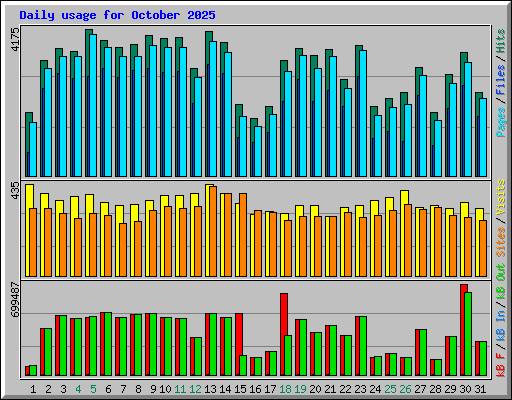512x400 pixels.
Task: Select day label 8 on the x-axis
Action: [x=138, y=389]
